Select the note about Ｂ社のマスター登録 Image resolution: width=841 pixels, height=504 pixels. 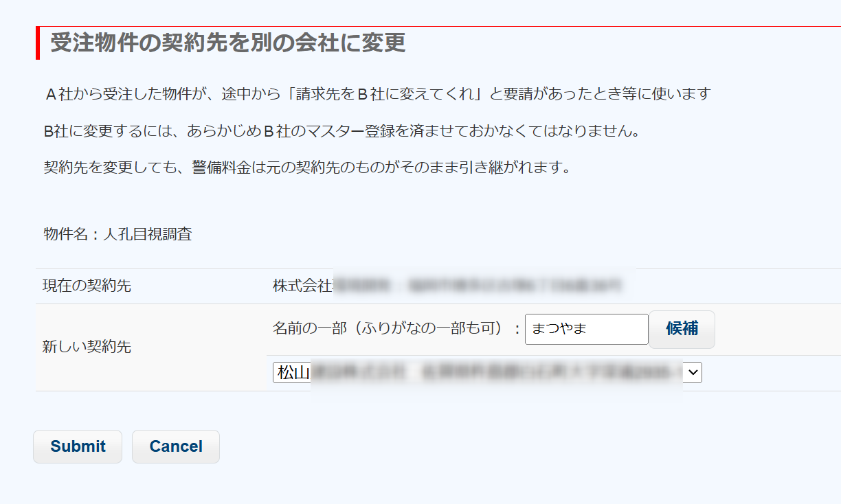[x=341, y=130]
